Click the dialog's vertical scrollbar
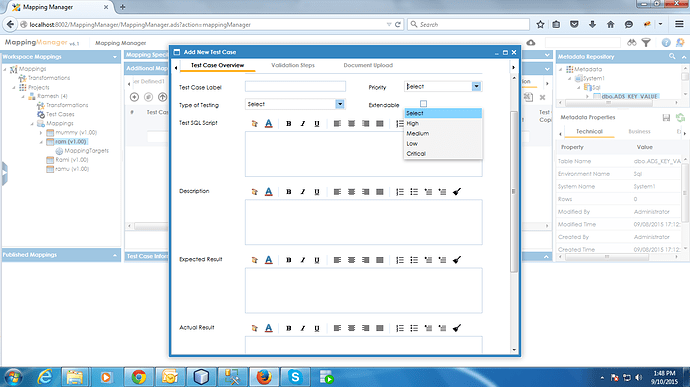Viewport: 690px width, 387px height. (514, 192)
